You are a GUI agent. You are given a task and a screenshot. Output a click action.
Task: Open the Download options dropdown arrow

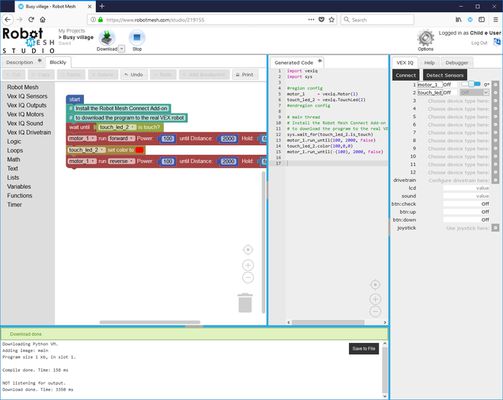pos(122,49)
